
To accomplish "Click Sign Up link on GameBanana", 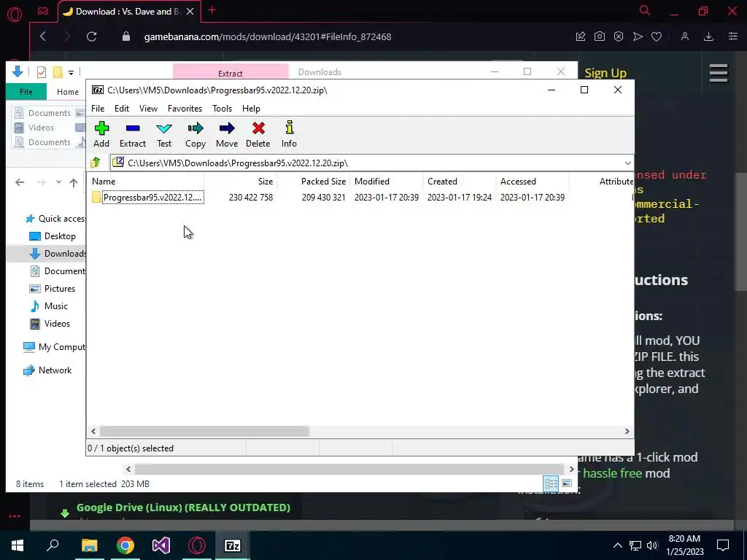I will tap(605, 73).
